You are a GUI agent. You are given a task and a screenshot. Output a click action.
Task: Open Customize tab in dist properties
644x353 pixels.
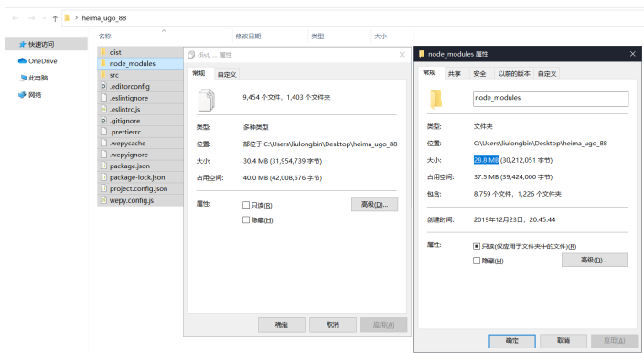tap(227, 74)
